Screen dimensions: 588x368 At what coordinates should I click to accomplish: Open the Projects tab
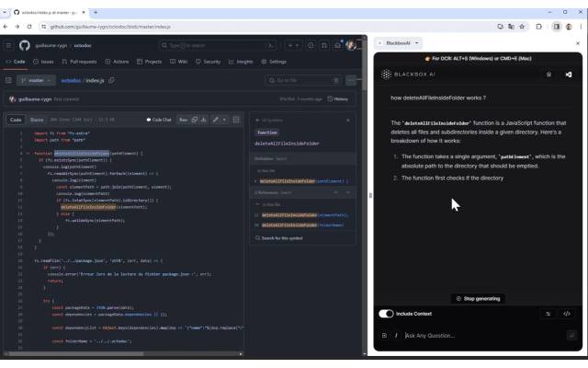tap(149, 62)
